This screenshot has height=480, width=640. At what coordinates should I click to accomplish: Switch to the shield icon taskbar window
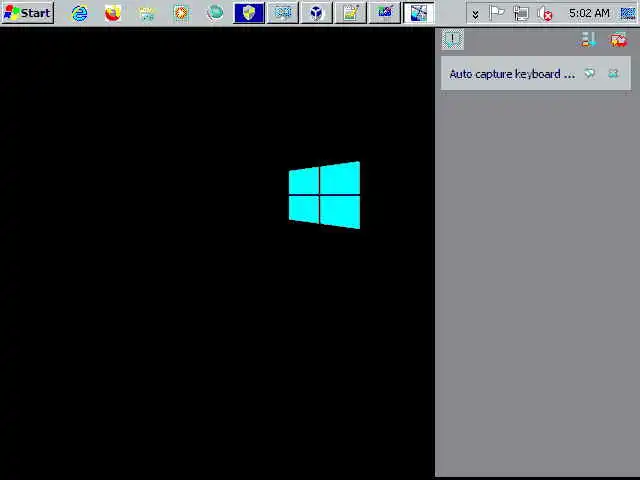tap(249, 13)
